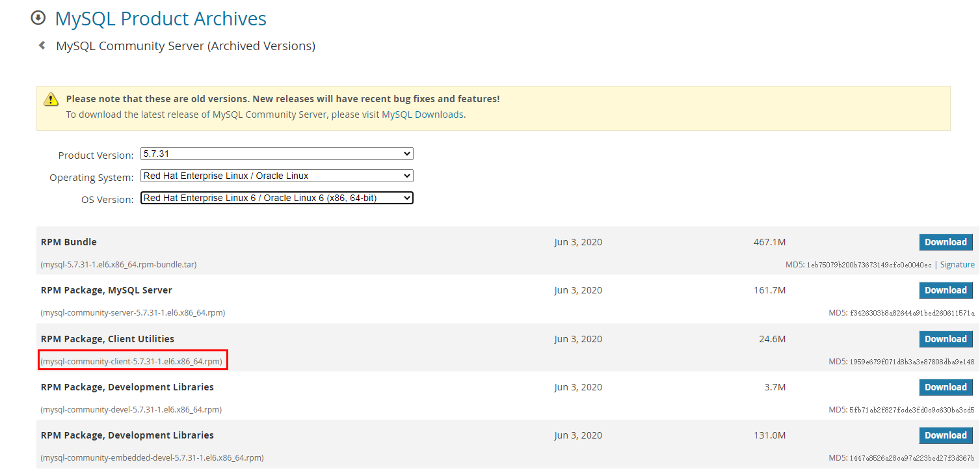Click mysql-5.7.31-1.el6.x86_64.rpm-bundle.tar filename
Image resolution: width=980 pixels, height=473 pixels.
point(118,265)
